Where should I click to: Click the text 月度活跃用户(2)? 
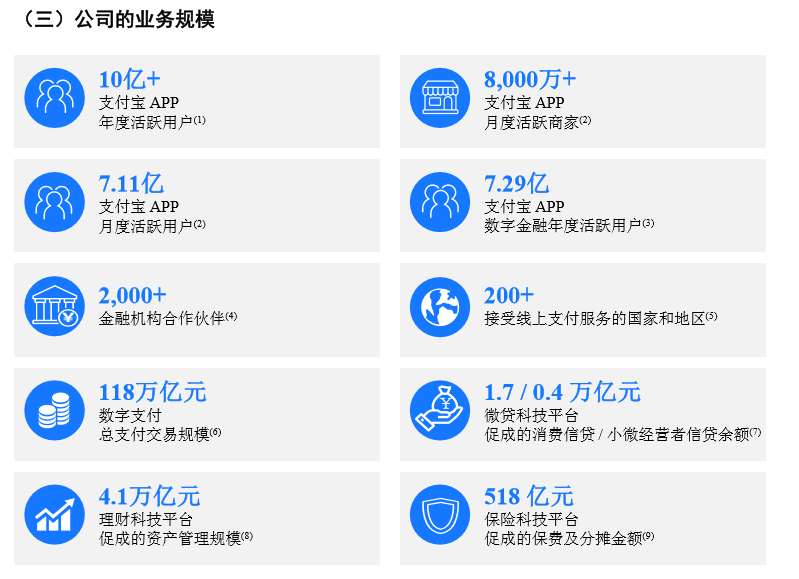(152, 226)
